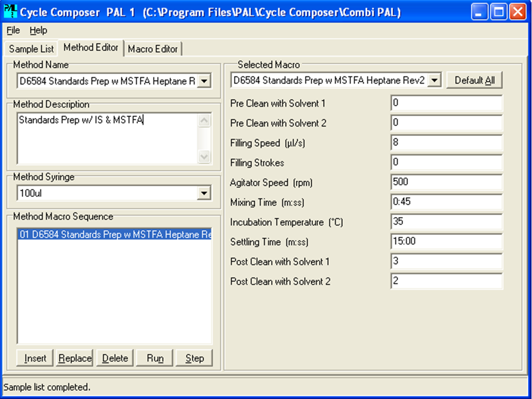Close the Cycle Composer window
Screen dimensions: 532x399
point(518,12)
